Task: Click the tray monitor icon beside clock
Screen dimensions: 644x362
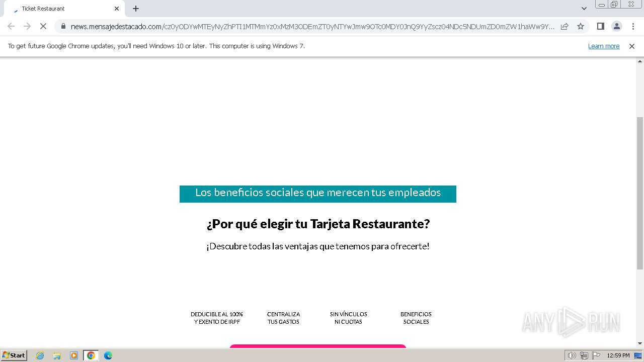Action: 638,355
